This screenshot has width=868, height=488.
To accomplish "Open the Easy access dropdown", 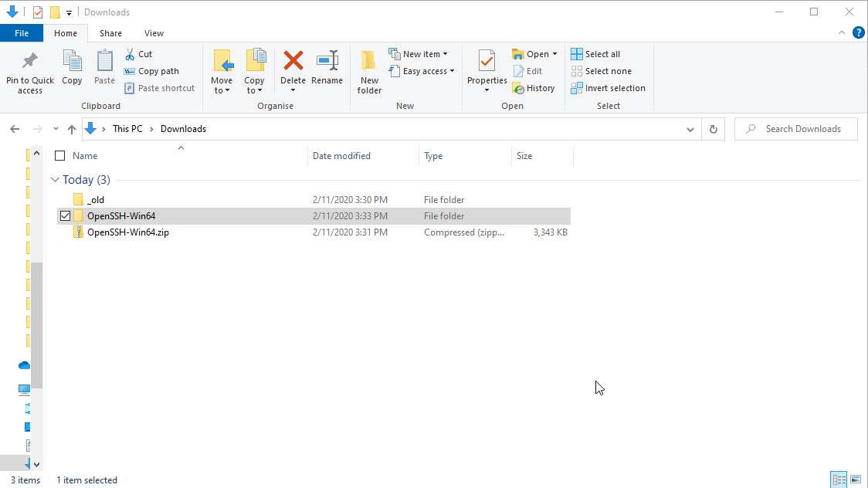I will click(x=422, y=71).
